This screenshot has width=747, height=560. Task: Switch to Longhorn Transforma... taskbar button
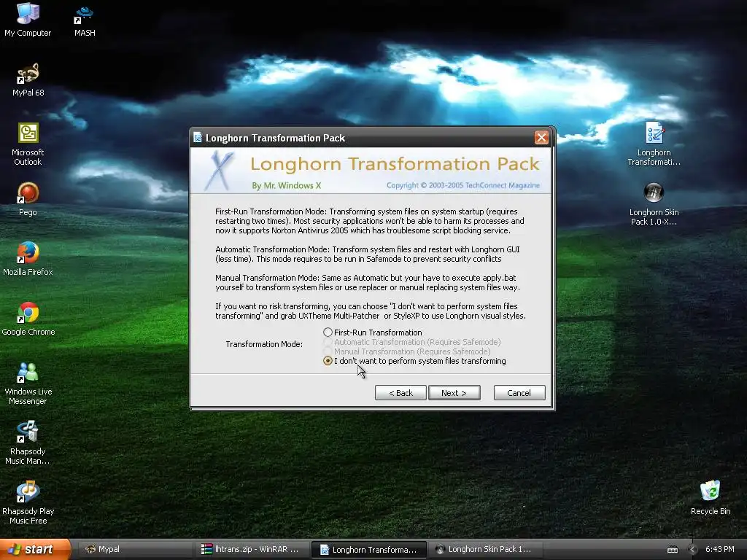pyautogui.click(x=368, y=550)
